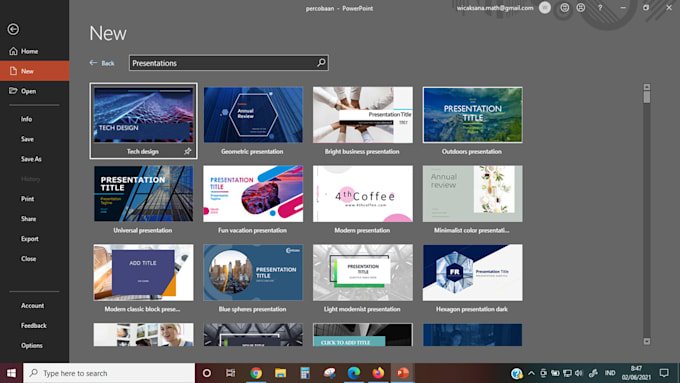Viewport: 680px width, 383px height.
Task: Open Calculator from taskbar
Action: 305,373
